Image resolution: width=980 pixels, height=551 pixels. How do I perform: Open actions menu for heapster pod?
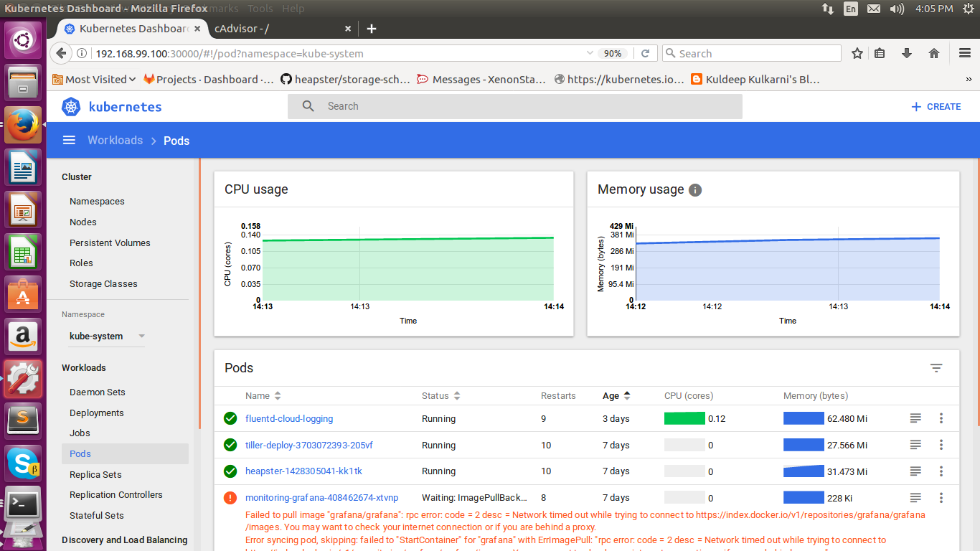coord(941,471)
